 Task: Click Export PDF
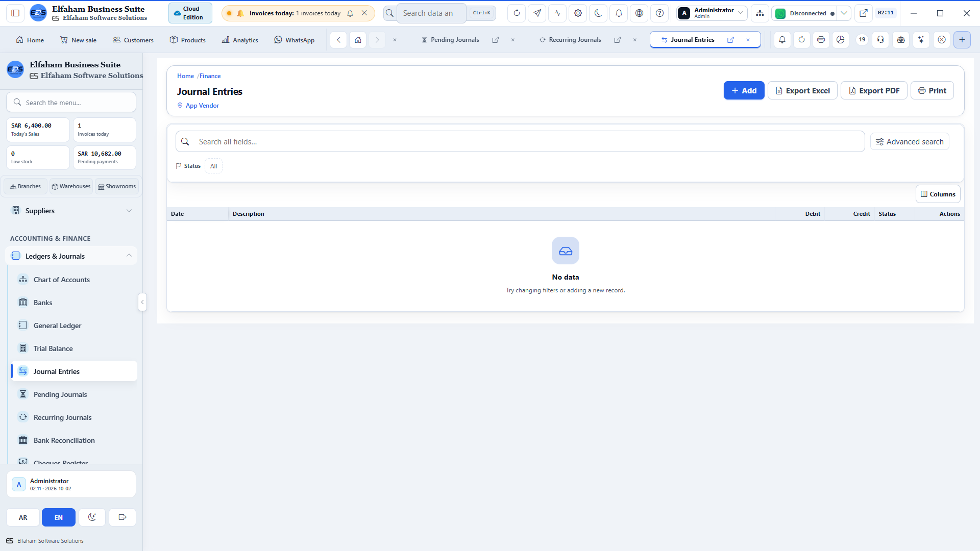(874, 90)
